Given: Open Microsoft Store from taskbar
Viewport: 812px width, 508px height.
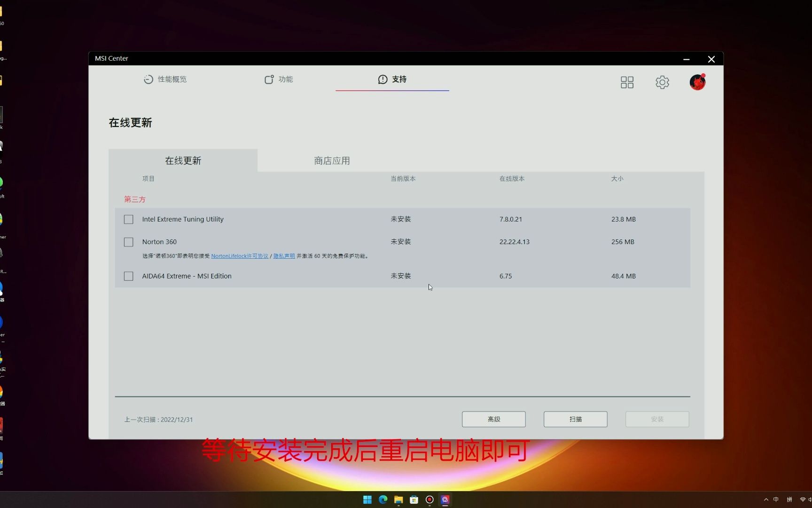Looking at the screenshot, I should tap(414, 500).
